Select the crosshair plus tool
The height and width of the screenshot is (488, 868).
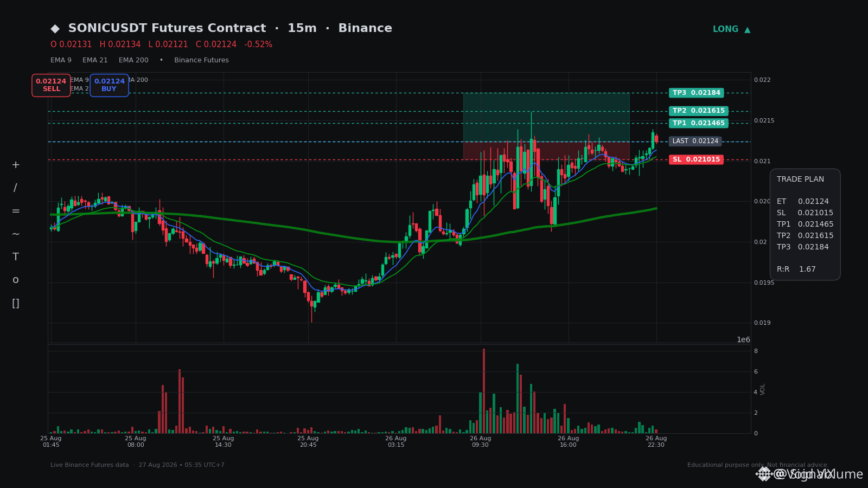tap(16, 165)
